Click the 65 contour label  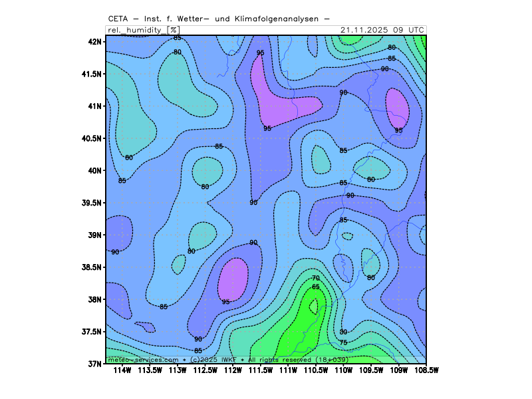(x=316, y=287)
